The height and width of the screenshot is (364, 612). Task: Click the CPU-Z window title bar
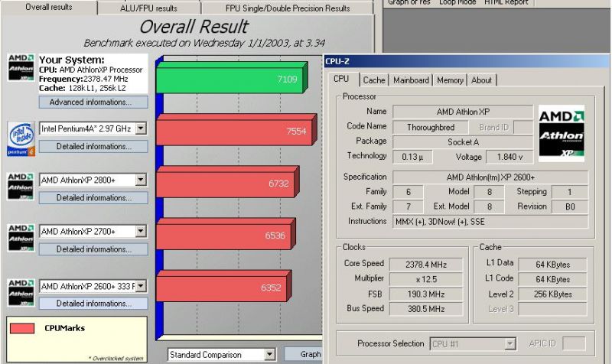click(467, 61)
